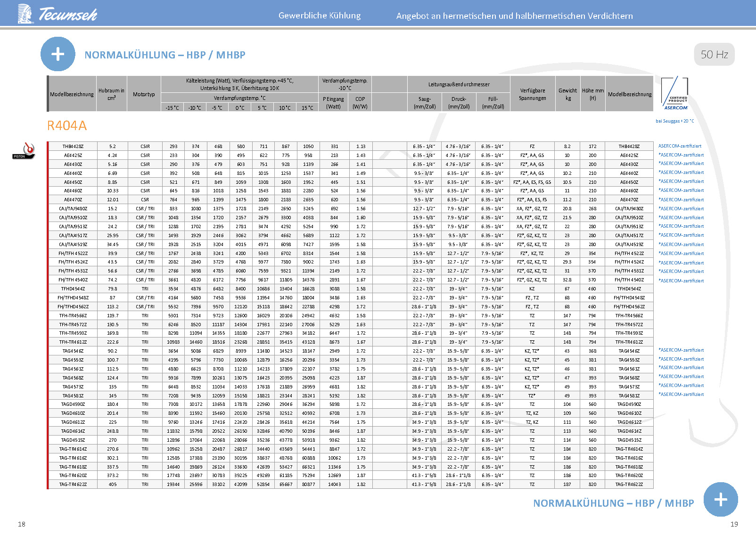Click the Piston compressor icon
This screenshot has width=756, height=535.
tap(24, 151)
